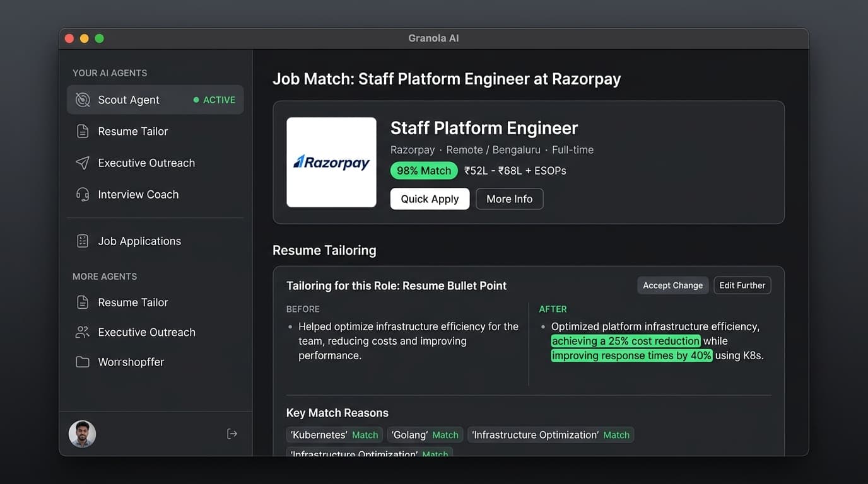
Task: Click the Key Match Reasons heading
Action: click(x=337, y=413)
